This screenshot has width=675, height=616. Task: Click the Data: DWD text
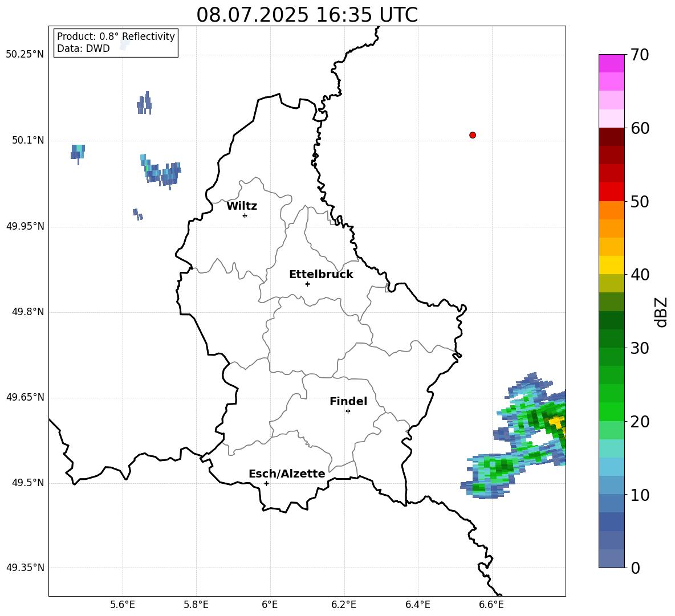pyautogui.click(x=83, y=48)
